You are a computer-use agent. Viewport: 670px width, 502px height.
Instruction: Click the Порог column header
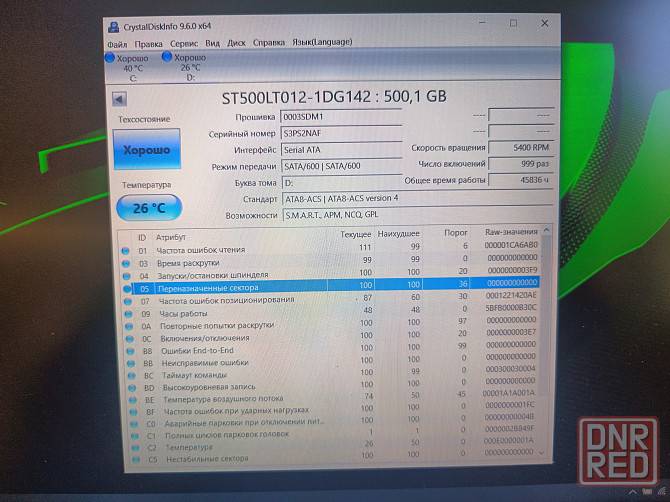click(455, 232)
